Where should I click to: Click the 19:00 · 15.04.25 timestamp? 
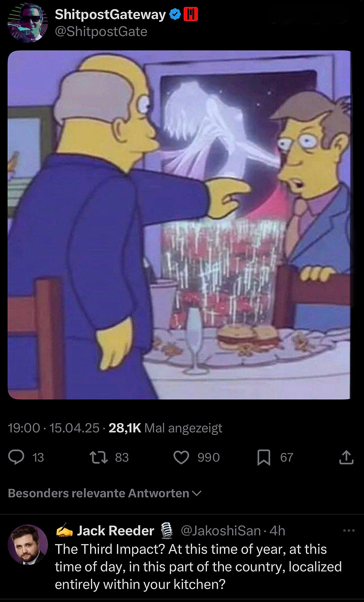click(54, 428)
